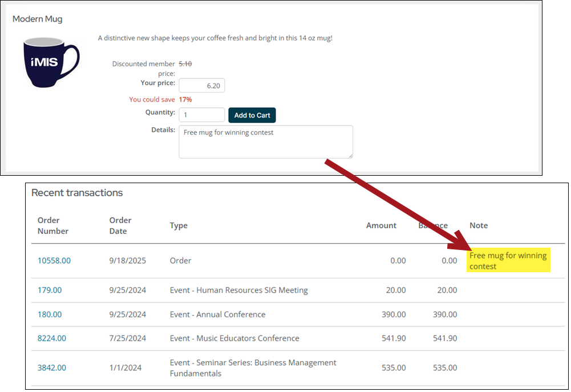
Task: Click the Details text area resize handle
Action: [x=350, y=155]
